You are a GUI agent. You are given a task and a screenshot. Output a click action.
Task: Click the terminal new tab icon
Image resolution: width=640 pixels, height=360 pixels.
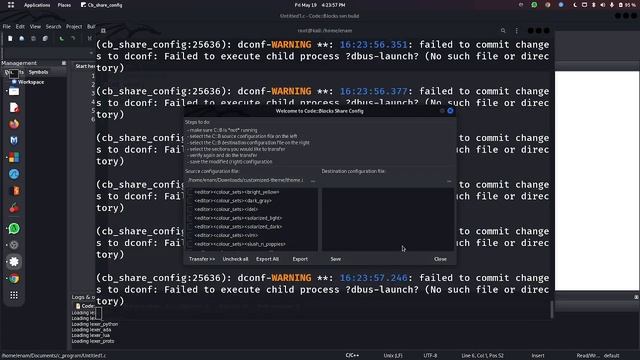pos(103,31)
